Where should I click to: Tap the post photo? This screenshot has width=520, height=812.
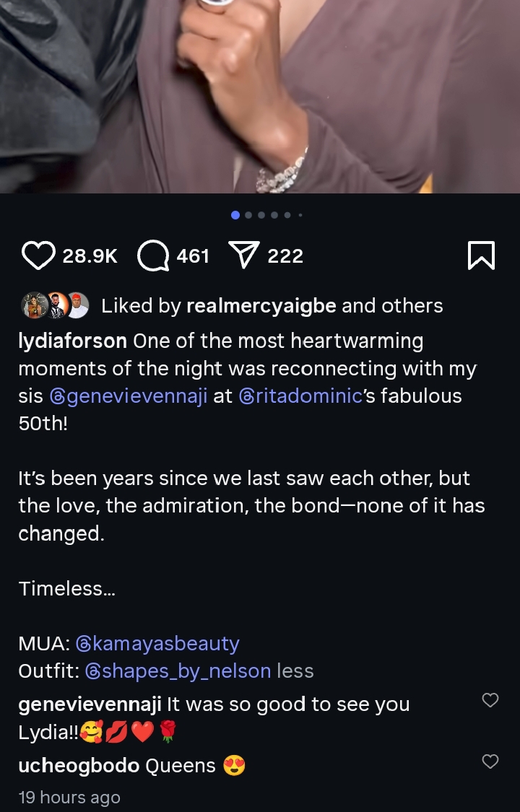click(260, 94)
